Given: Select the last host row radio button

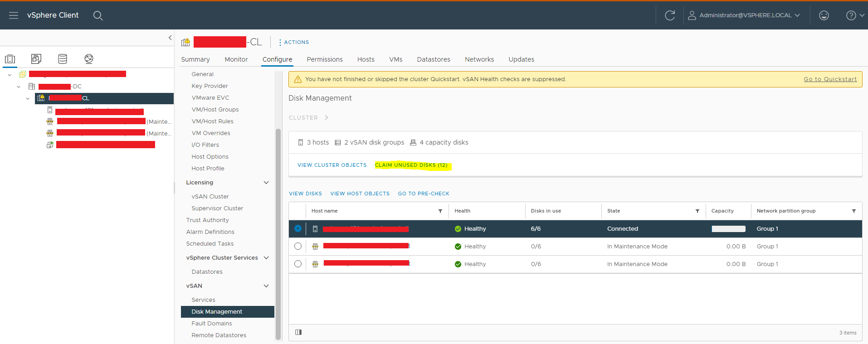Looking at the screenshot, I should pyautogui.click(x=298, y=264).
